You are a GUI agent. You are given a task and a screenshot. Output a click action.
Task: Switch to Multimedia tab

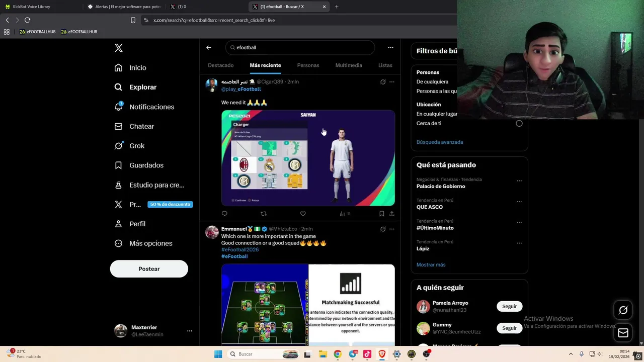click(349, 65)
